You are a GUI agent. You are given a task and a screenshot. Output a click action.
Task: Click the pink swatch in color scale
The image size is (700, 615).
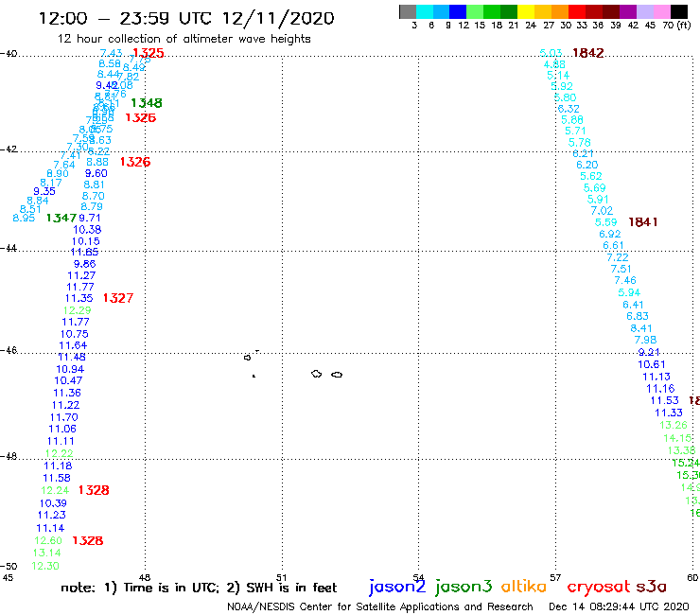tap(662, 11)
